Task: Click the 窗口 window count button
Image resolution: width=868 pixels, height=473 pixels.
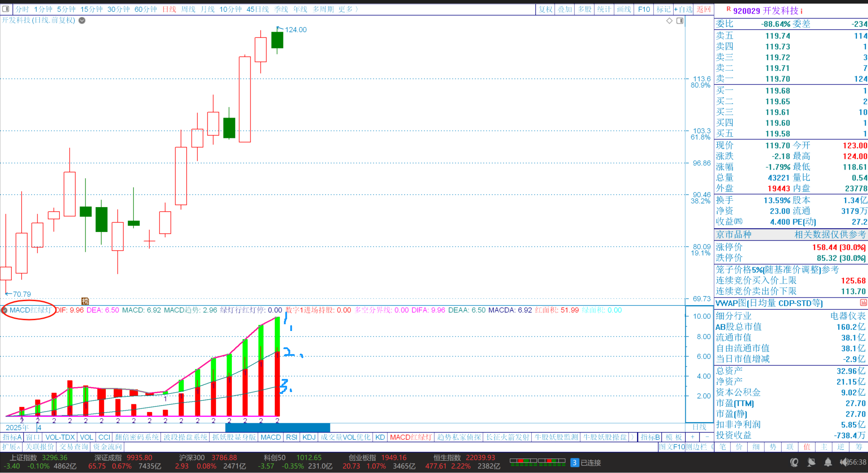Action: tap(33, 437)
